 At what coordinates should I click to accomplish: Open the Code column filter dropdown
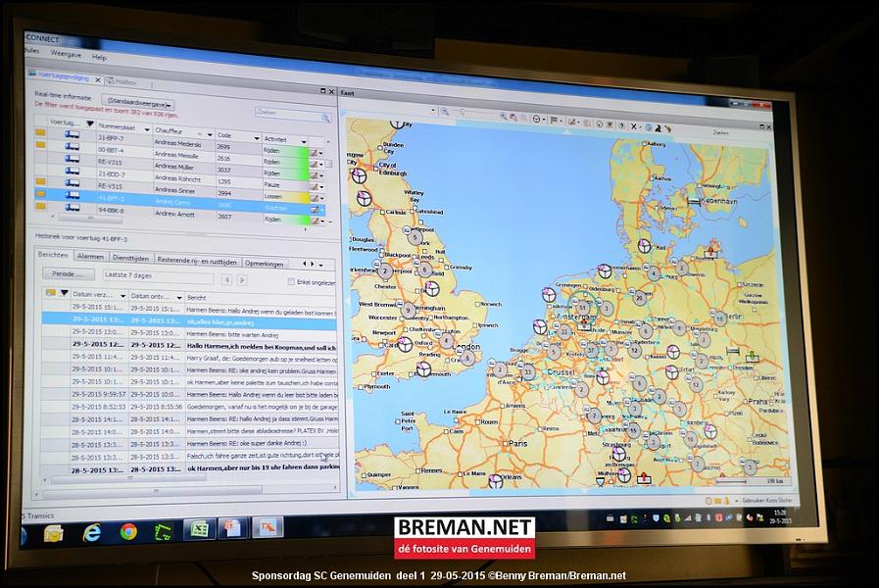coord(256,138)
